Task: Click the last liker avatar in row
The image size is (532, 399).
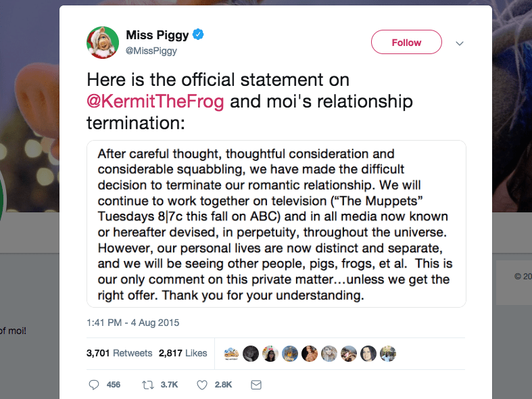Action: click(388, 354)
